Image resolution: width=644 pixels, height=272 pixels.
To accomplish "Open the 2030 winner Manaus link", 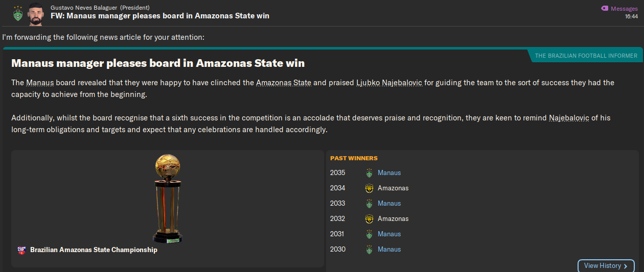I will [x=389, y=250].
